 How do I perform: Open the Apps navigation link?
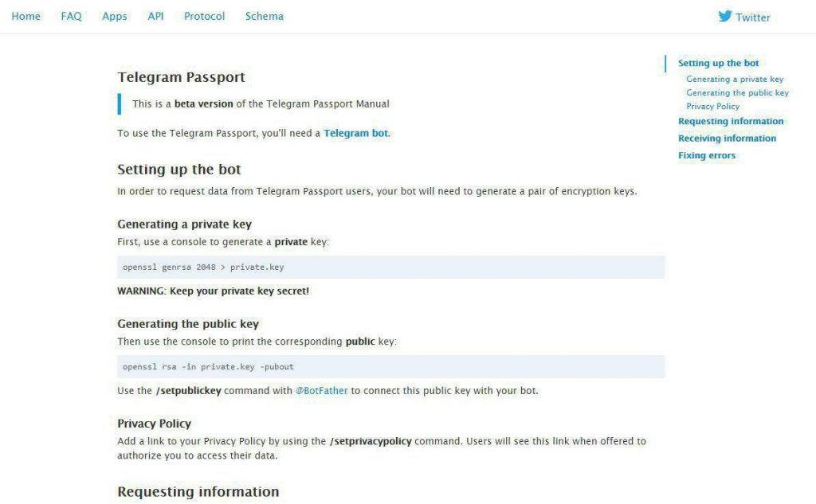point(115,16)
